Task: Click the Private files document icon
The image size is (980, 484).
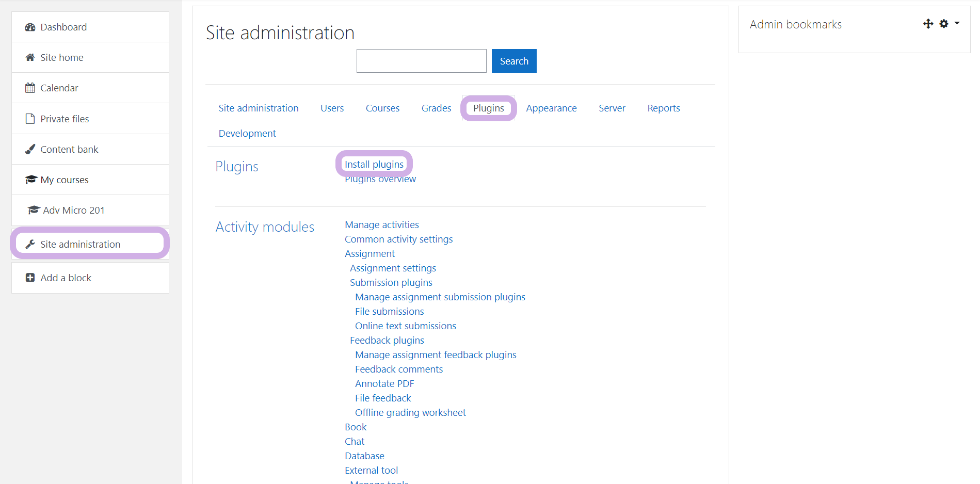Action: coord(30,119)
